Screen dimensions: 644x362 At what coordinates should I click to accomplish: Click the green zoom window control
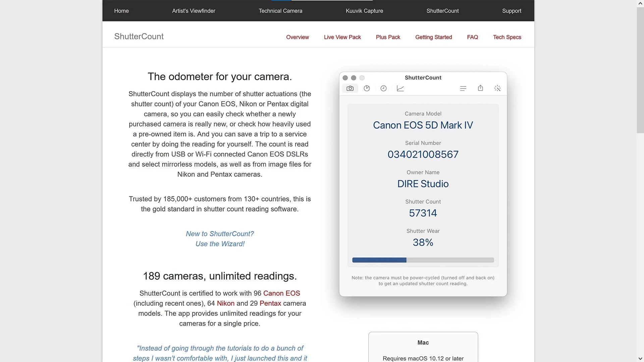coord(362,78)
